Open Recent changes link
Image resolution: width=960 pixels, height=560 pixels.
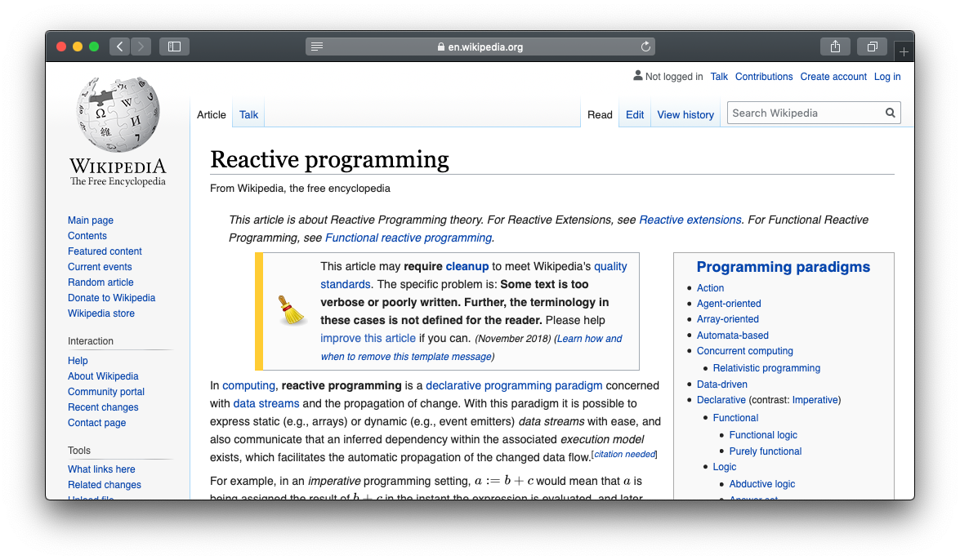click(103, 407)
